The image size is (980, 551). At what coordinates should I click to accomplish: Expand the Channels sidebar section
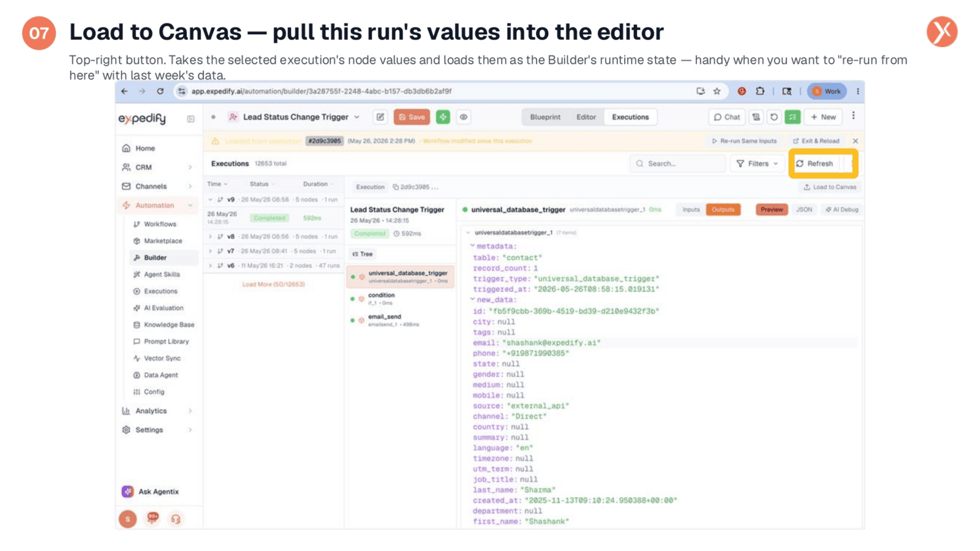[x=157, y=186]
